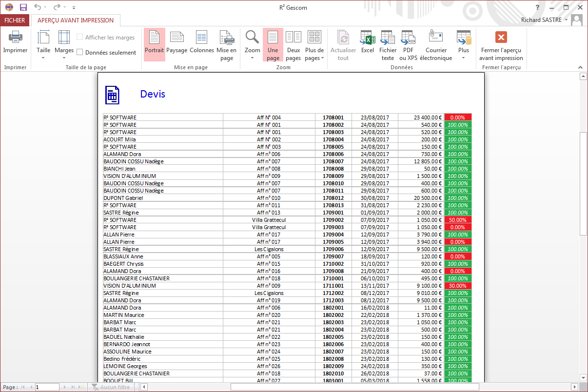This screenshot has width=588, height=392.
Task: Click Fermer l'aperçu avant impression
Action: point(501,44)
